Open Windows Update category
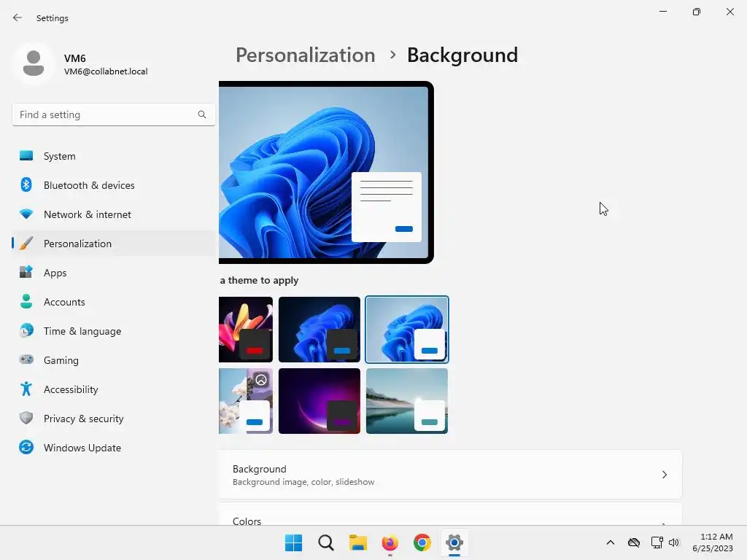The height and width of the screenshot is (560, 747). pos(113,447)
